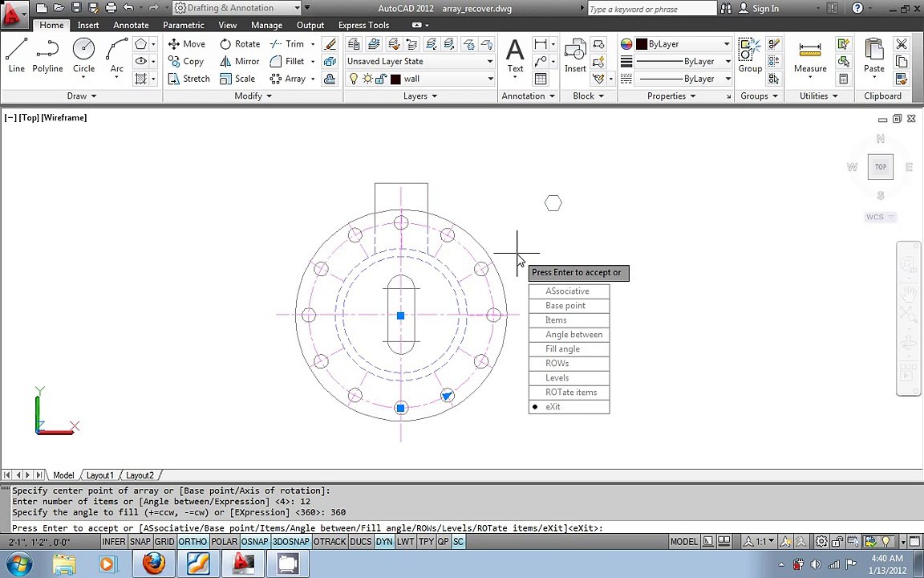The image size is (924, 578).
Task: Open the ByLayer color dropdown
Action: pos(683,44)
